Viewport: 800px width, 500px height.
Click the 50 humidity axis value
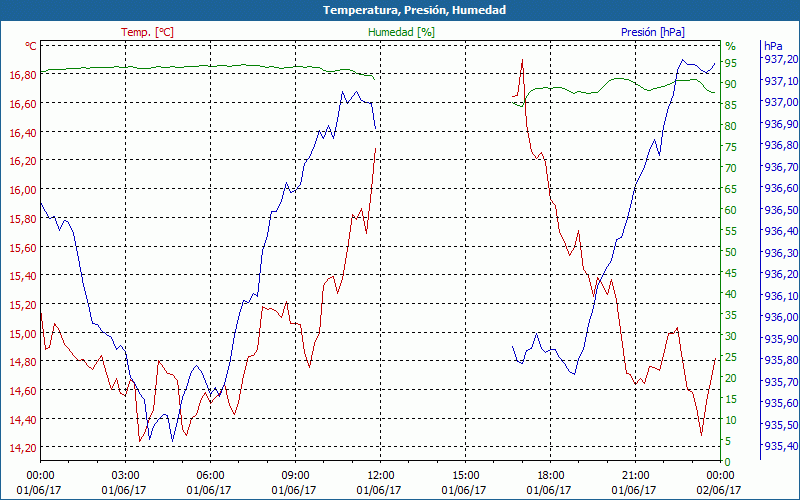(731, 252)
